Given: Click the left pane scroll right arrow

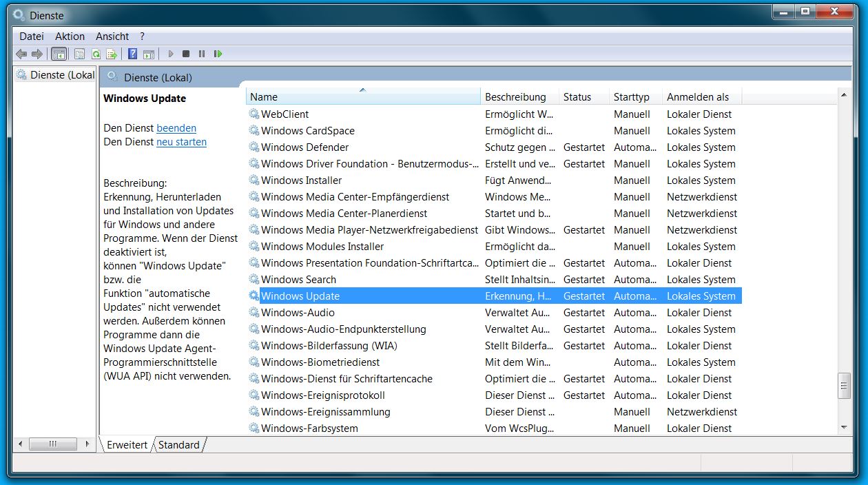Looking at the screenshot, I should 87,444.
